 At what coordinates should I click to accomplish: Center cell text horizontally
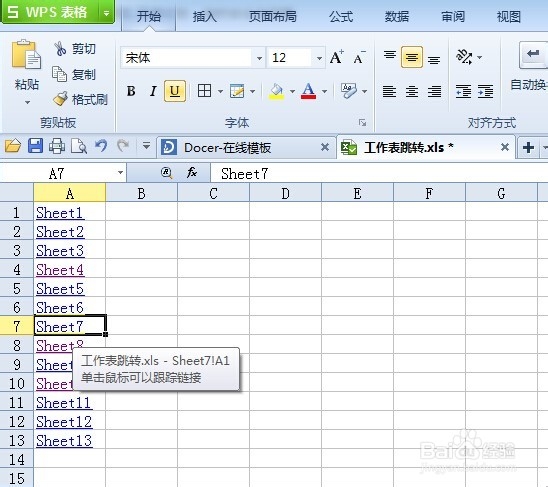coord(412,91)
